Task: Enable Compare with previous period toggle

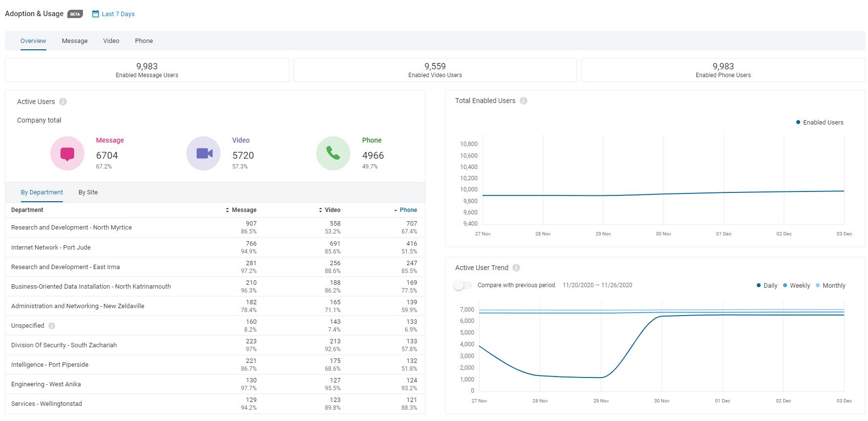Action: pos(463,285)
